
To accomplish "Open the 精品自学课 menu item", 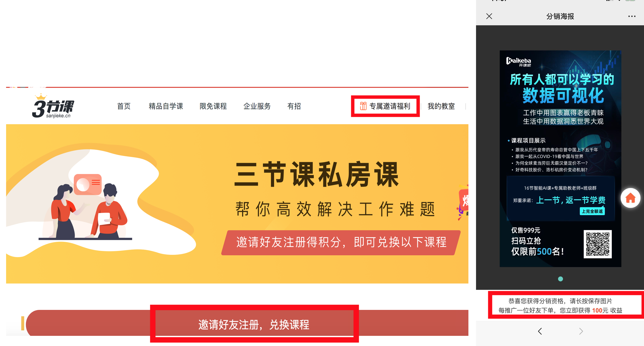I will coord(166,106).
